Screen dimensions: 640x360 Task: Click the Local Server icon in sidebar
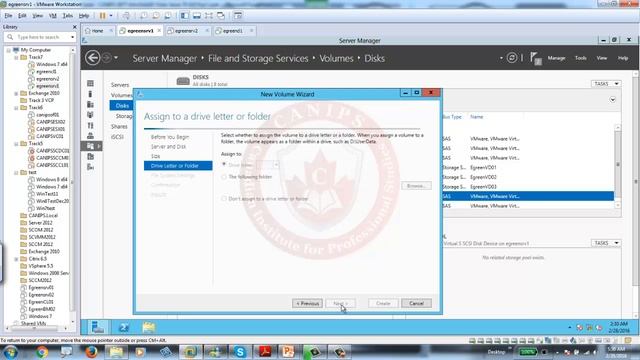(x=91, y=94)
